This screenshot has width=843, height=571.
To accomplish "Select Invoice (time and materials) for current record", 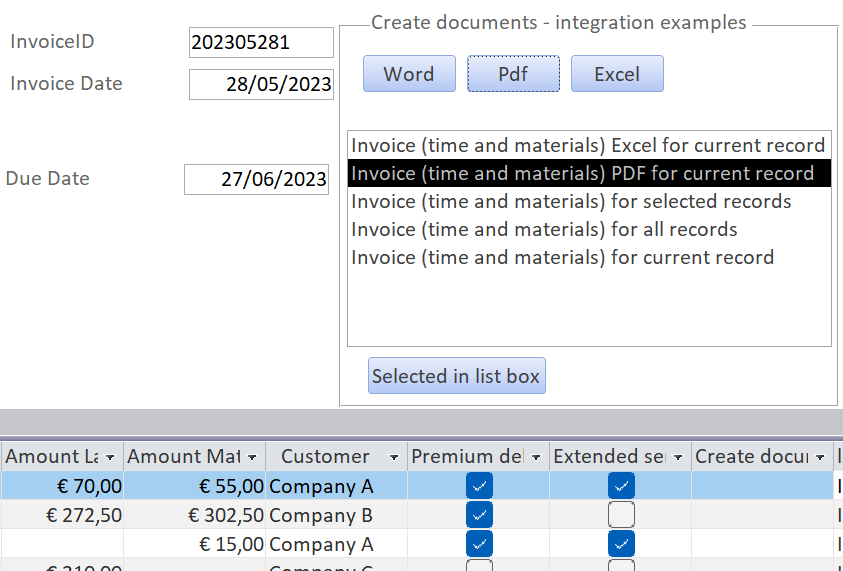I will coord(589,257).
